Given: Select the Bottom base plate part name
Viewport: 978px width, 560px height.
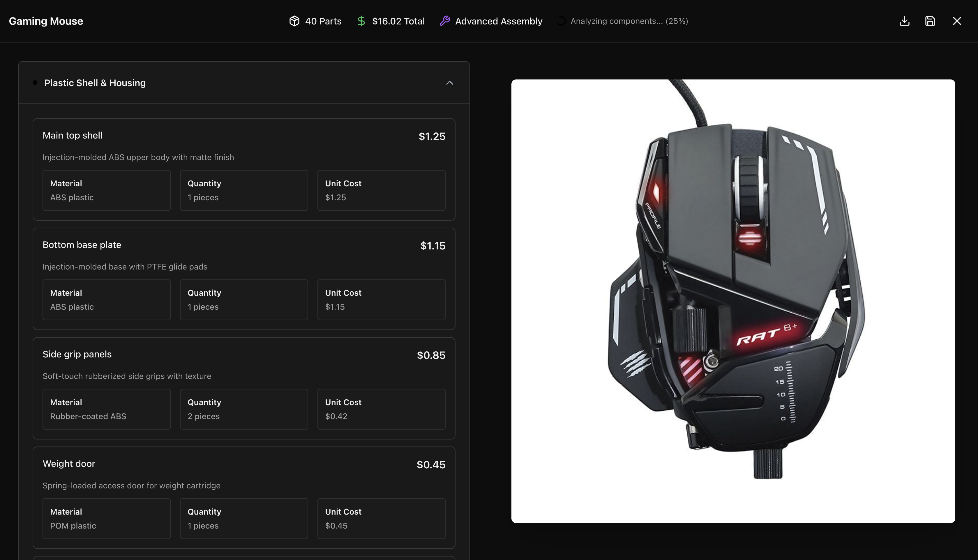Looking at the screenshot, I should 82,244.
